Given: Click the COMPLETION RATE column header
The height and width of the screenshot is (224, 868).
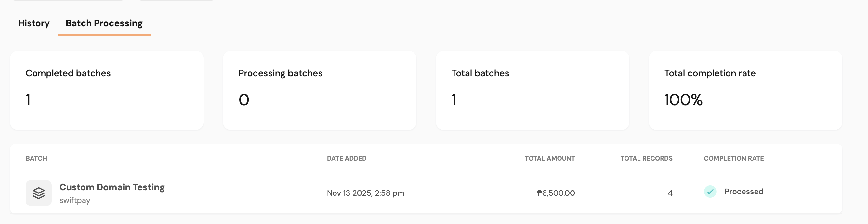Looking at the screenshot, I should tap(733, 158).
